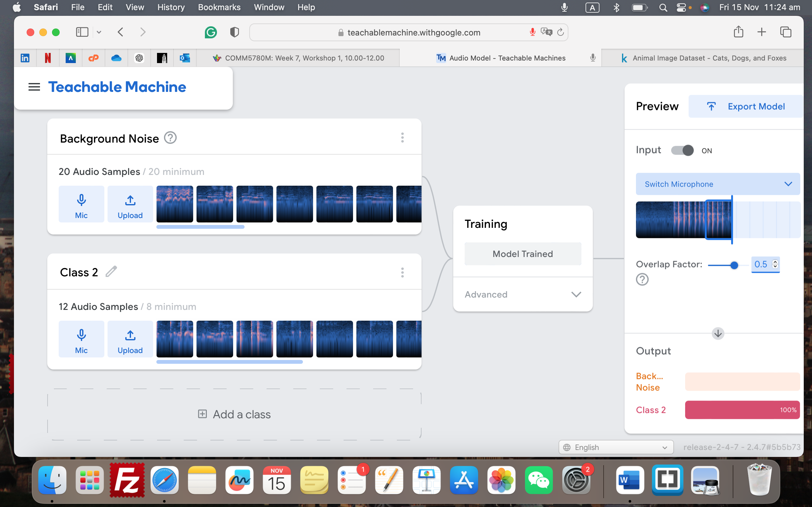Viewport: 812px width, 507px height.
Task: Click the Export Model button
Action: 746,107
